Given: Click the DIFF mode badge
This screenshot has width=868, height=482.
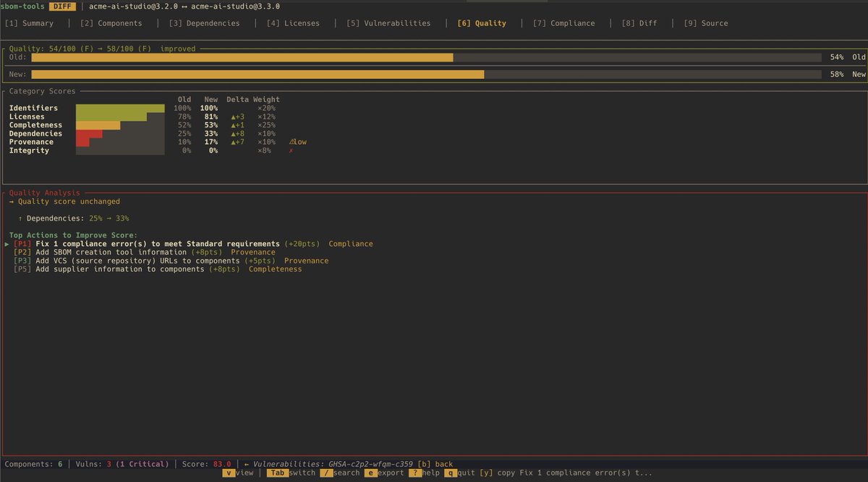Looking at the screenshot, I should coord(61,6).
